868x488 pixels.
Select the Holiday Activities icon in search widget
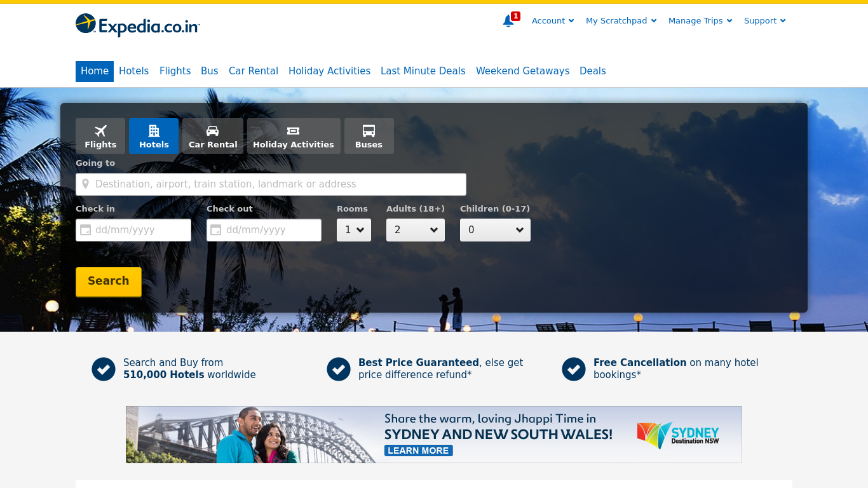[294, 130]
